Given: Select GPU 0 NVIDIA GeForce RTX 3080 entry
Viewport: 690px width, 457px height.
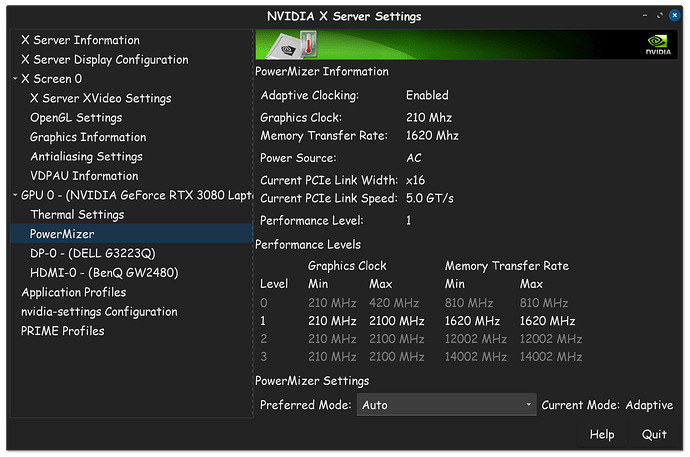Looking at the screenshot, I should click(x=136, y=195).
